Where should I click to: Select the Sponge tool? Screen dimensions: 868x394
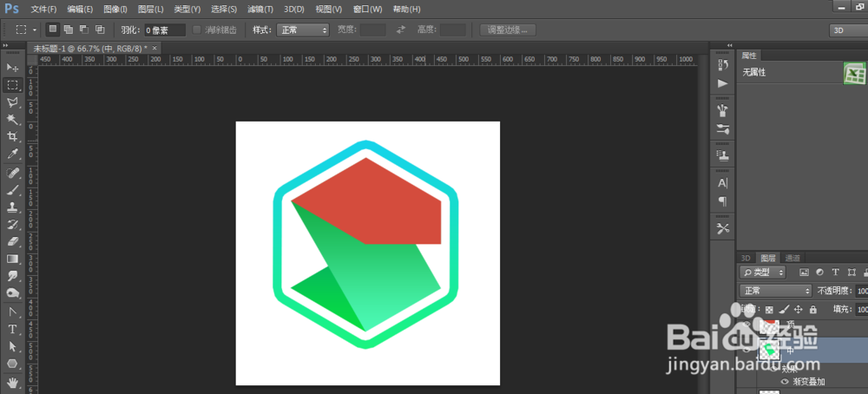pyautogui.click(x=13, y=293)
